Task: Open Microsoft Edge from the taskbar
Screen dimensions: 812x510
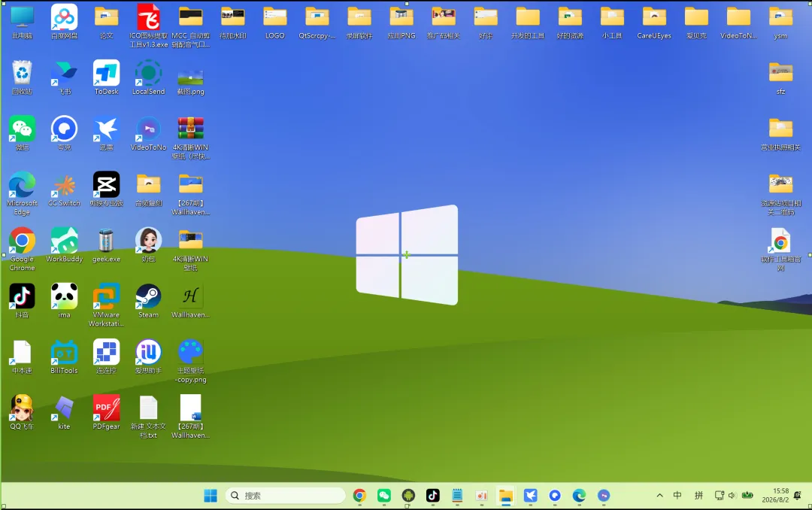Action: tap(579, 496)
